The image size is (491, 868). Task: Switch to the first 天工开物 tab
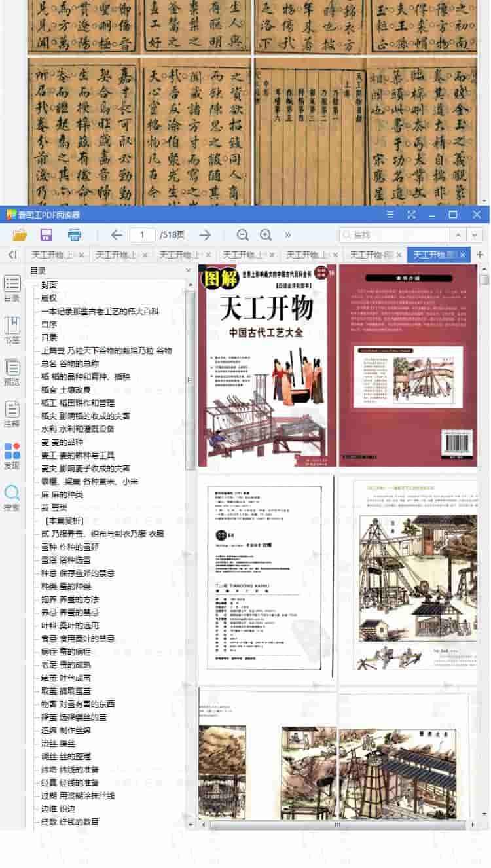(56, 255)
